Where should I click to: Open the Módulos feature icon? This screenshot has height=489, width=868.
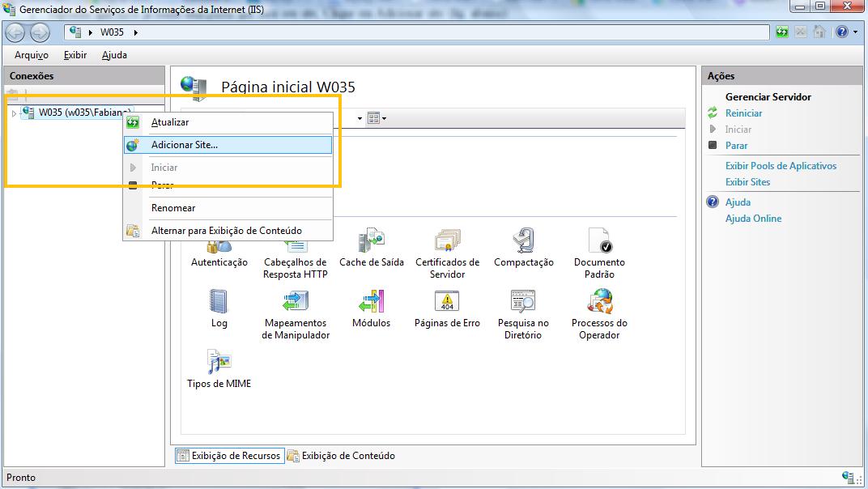point(372,308)
